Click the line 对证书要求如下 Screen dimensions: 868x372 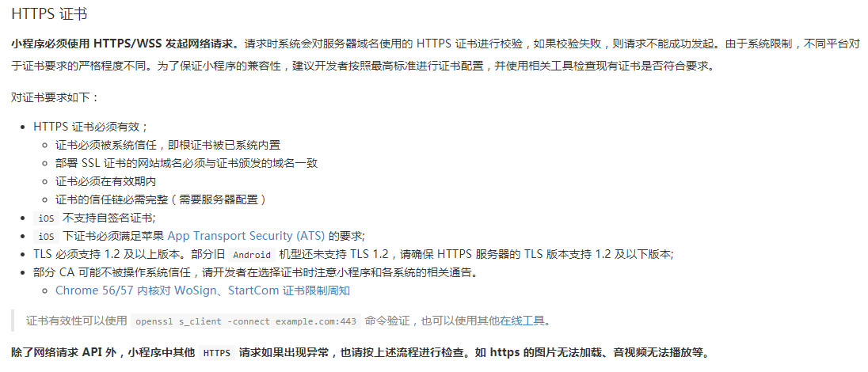coord(55,97)
